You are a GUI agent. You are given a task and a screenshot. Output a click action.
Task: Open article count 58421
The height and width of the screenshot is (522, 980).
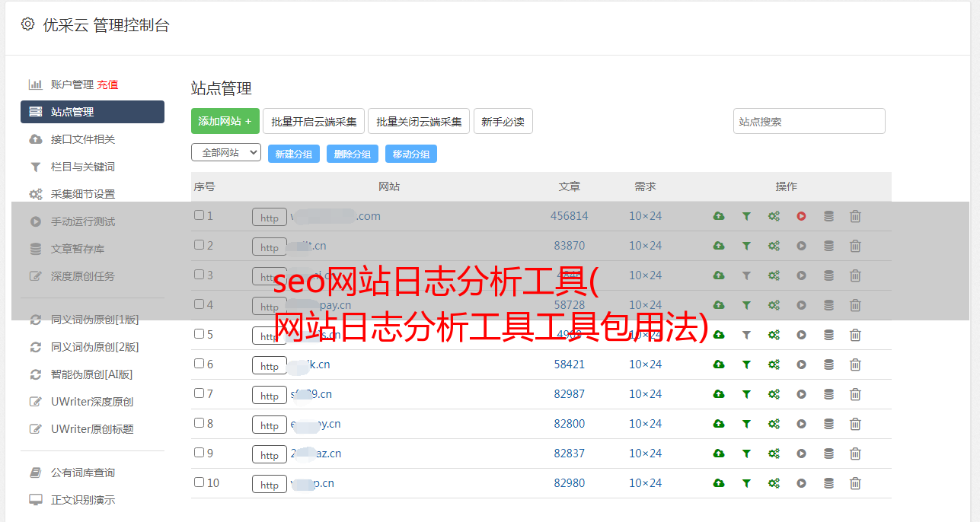[x=570, y=364]
